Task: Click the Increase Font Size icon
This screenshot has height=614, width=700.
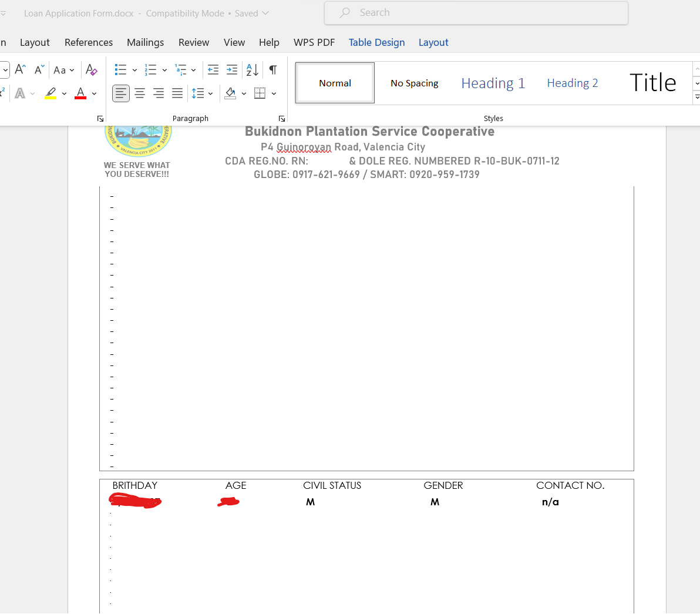Action: coord(20,70)
